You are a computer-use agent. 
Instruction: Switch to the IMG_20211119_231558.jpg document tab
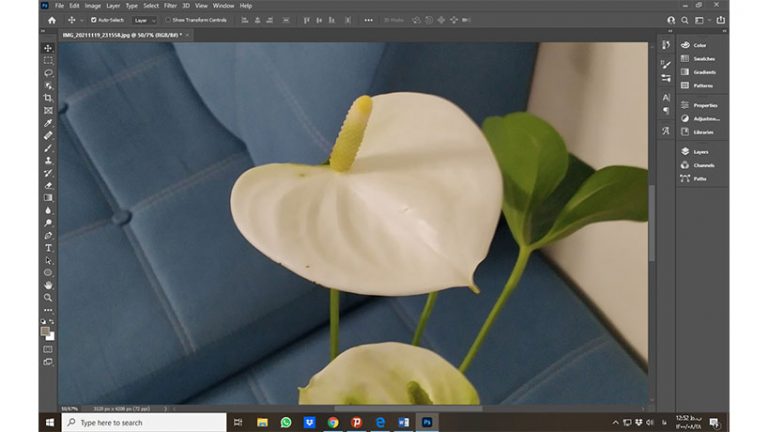coord(118,35)
